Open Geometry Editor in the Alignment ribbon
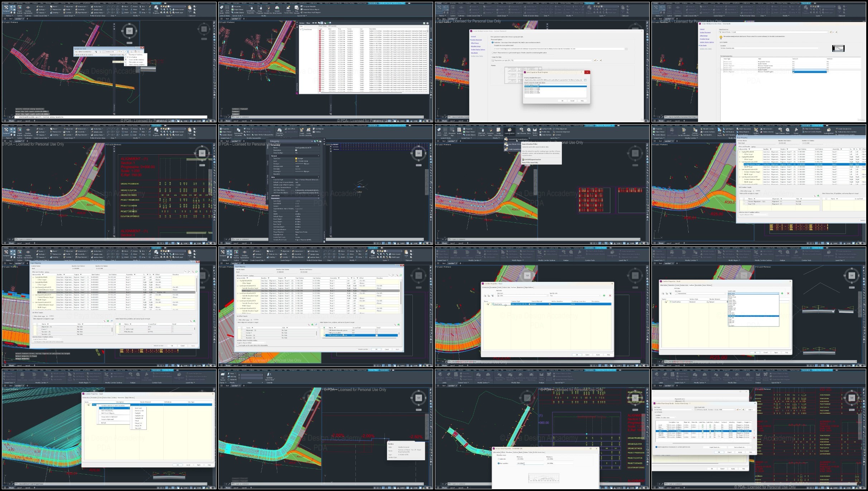Image resolution: width=868 pixels, height=491 pixels. point(490,131)
